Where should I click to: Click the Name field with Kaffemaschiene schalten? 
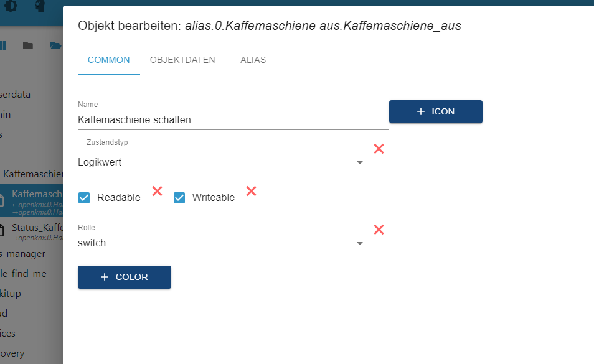click(x=233, y=120)
